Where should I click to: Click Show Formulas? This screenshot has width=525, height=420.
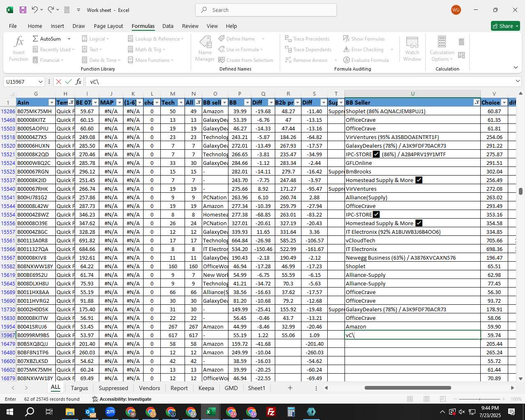(364, 39)
